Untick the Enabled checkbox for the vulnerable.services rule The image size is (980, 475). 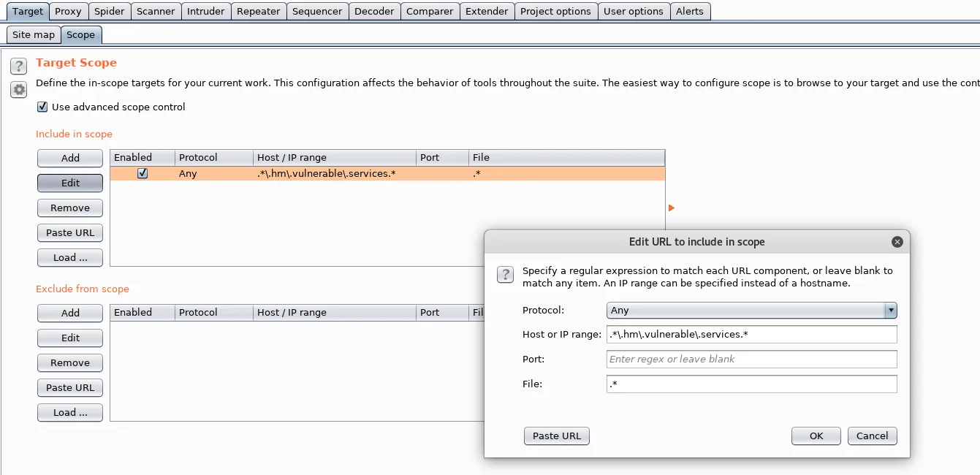pos(143,174)
